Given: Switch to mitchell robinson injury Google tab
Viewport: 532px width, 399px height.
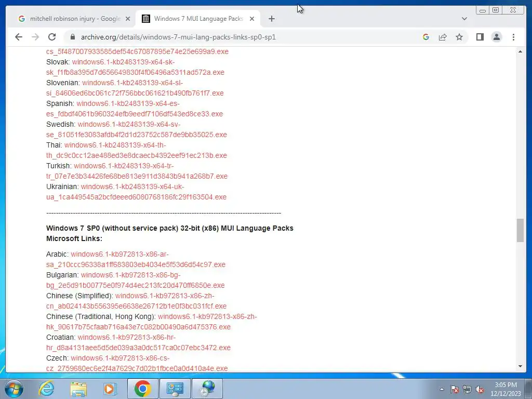Looking at the screenshot, I should [x=74, y=19].
